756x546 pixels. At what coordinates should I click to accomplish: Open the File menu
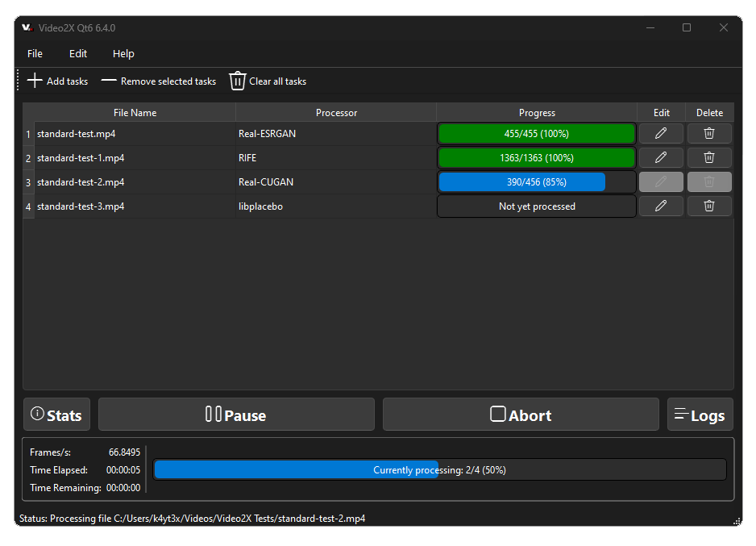pos(34,53)
